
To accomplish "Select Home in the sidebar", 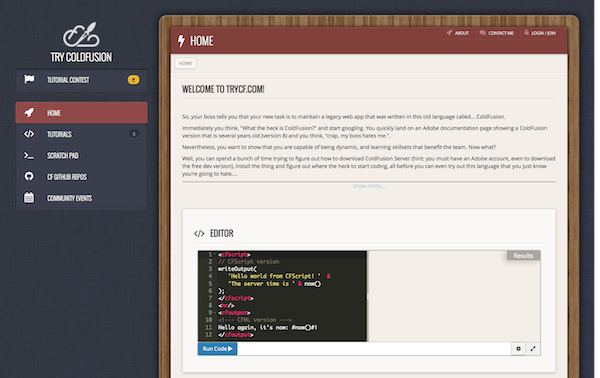I will (x=82, y=112).
